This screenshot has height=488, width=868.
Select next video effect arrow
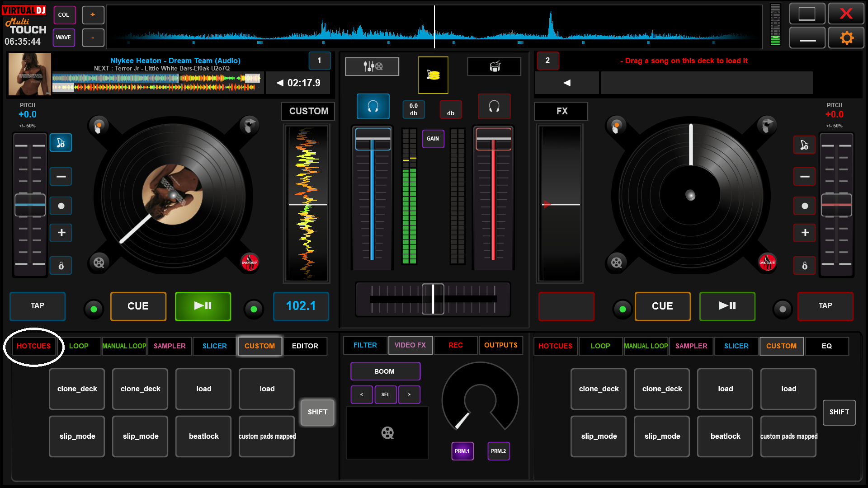[x=409, y=394]
